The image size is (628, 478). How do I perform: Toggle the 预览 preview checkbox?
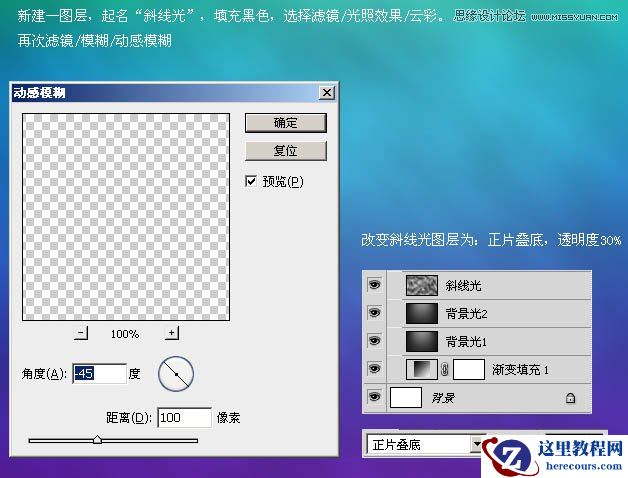coord(251,182)
